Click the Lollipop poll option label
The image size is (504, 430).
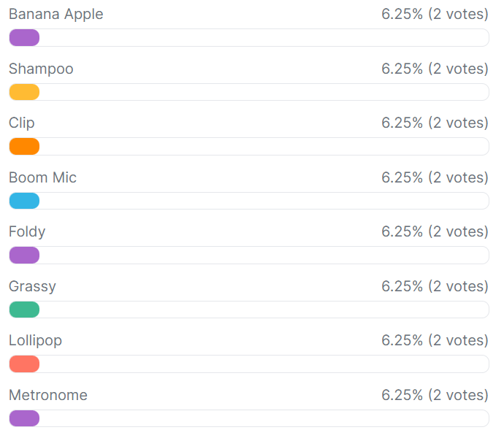[x=35, y=340]
